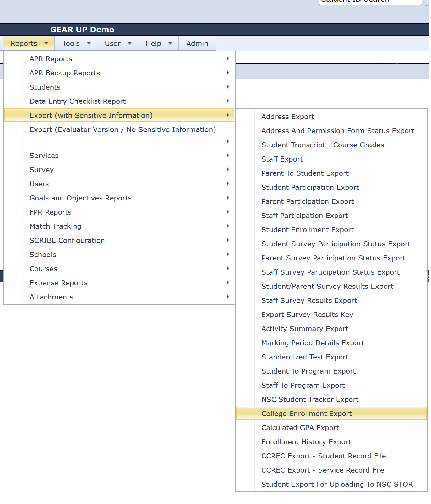
Task: Expand Attachments submenu arrow
Action: point(228,297)
